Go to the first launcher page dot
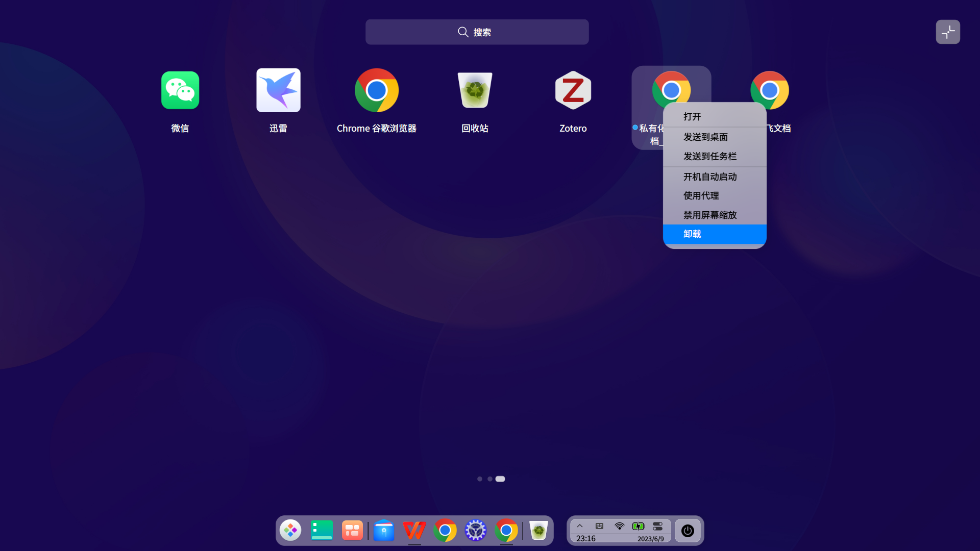The image size is (980, 551). tap(480, 479)
